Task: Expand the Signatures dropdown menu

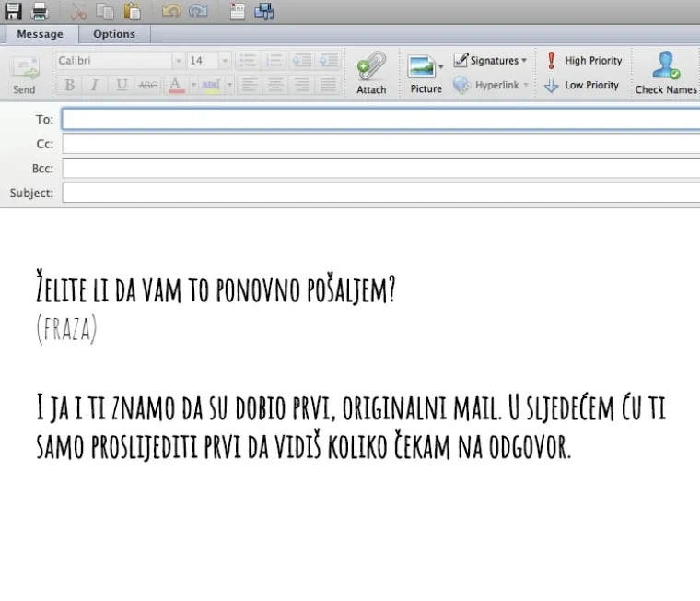Action: 492,61
